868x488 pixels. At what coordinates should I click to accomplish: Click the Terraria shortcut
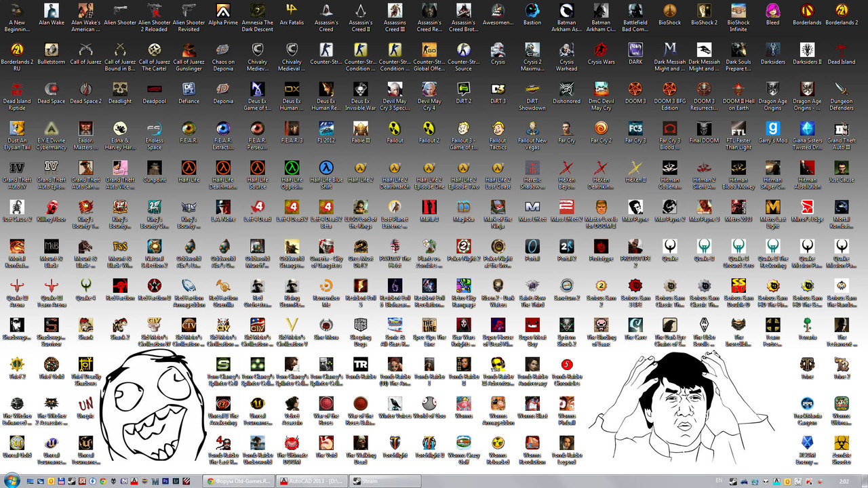[x=807, y=329]
